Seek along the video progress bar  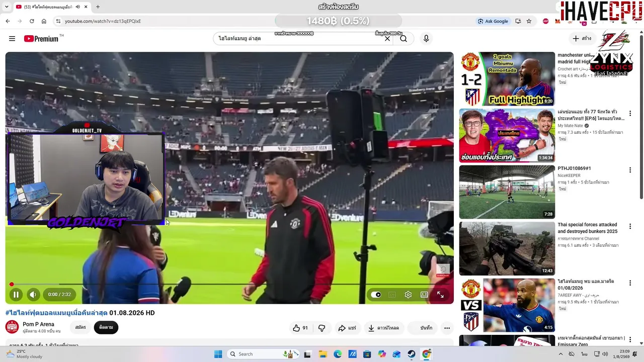(x=229, y=285)
